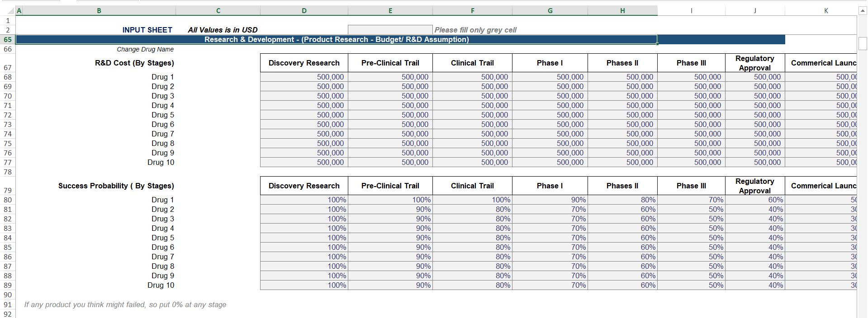Click Clinical Trail header in R&D Cost table
Image resolution: width=868 pixels, height=318 pixels.
coord(472,63)
